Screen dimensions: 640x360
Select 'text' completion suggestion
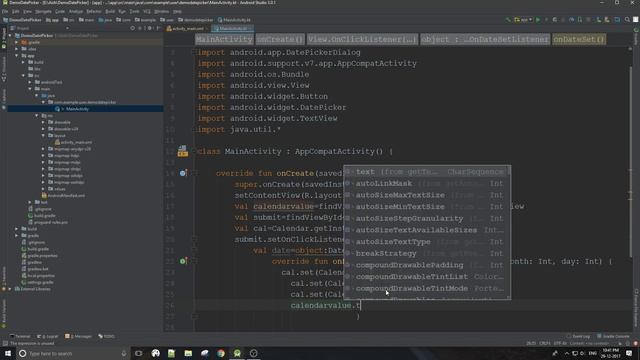point(427,172)
